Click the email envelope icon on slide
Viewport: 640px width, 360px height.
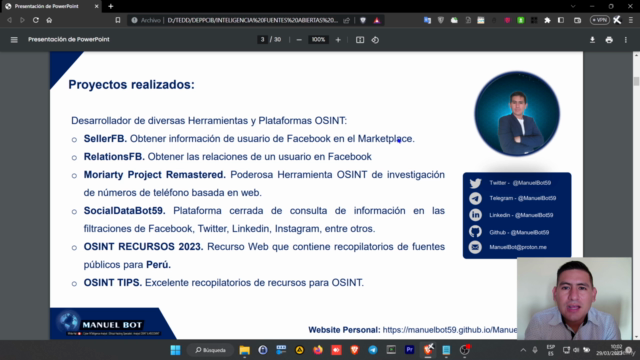pyautogui.click(x=475, y=247)
